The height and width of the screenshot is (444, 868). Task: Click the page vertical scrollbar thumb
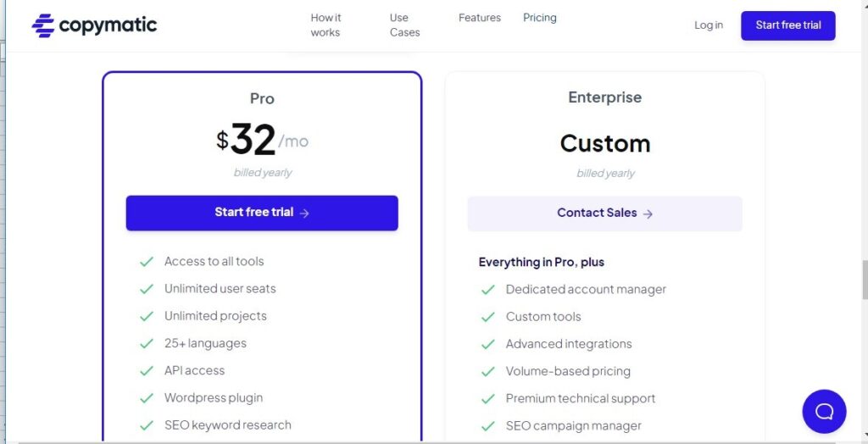coord(864,280)
